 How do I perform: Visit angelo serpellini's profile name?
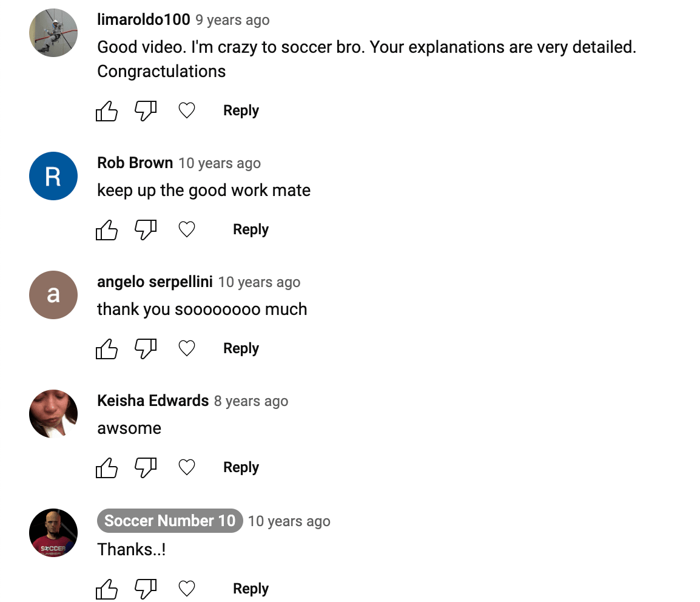tap(155, 282)
